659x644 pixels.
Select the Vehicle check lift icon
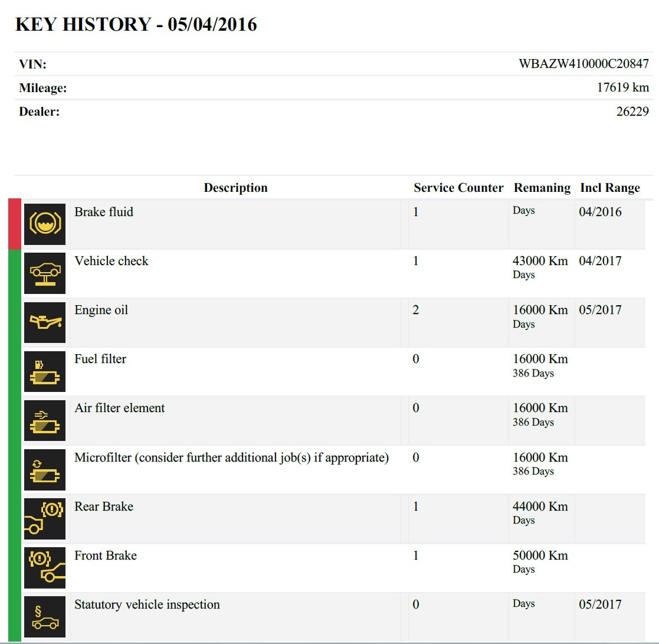click(45, 273)
